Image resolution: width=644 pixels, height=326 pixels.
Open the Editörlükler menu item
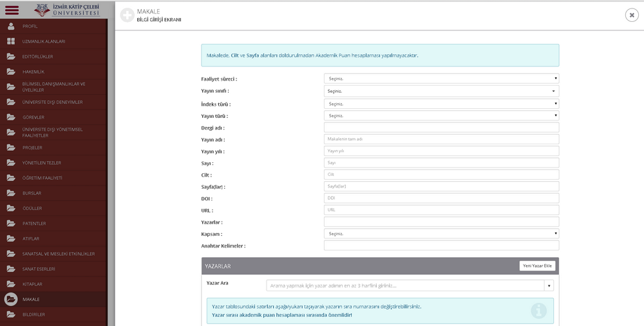[x=38, y=57]
